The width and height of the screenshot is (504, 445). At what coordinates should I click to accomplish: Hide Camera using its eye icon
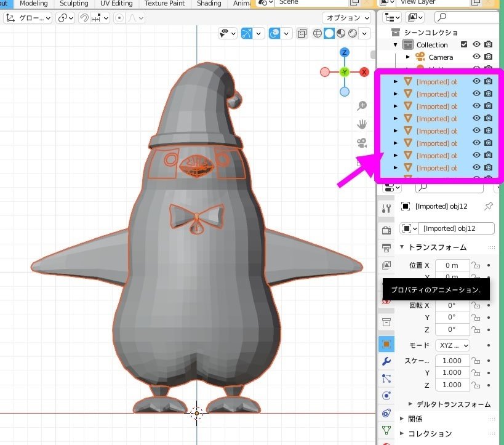476,57
